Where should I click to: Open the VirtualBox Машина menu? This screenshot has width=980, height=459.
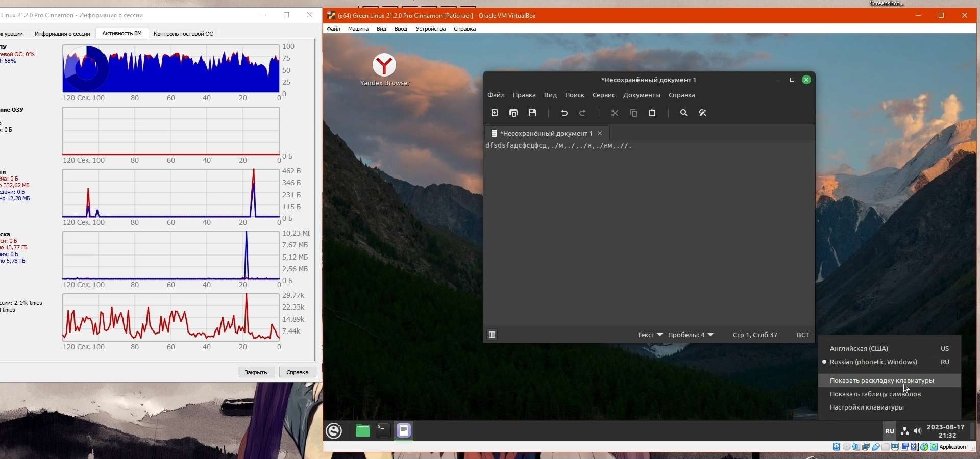coord(358,29)
